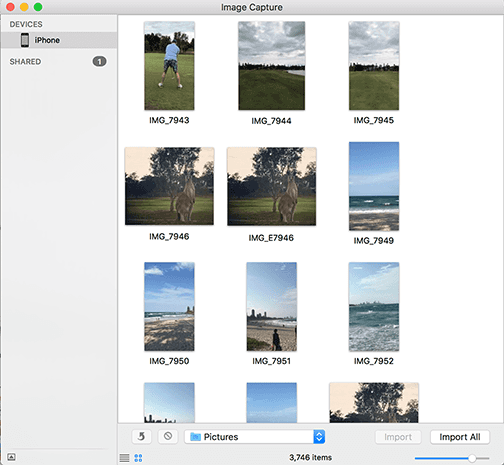Screen dimensions: 504x465
Task: Select the IMG_E7946 edited kangaroo thumbnail
Action: (x=271, y=186)
